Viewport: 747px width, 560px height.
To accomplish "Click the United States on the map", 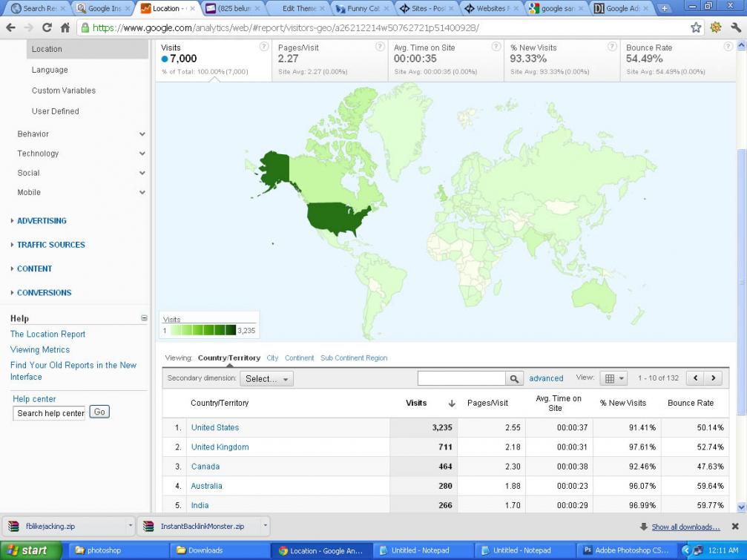I will 336,218.
